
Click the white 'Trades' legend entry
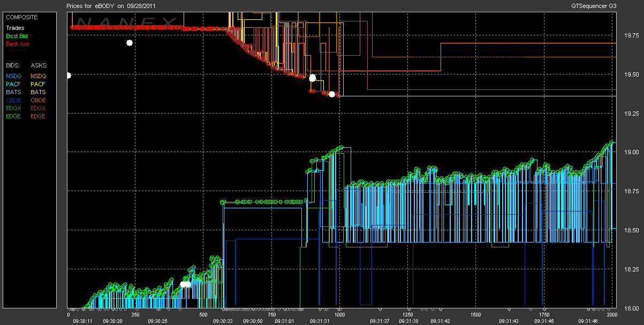point(15,28)
